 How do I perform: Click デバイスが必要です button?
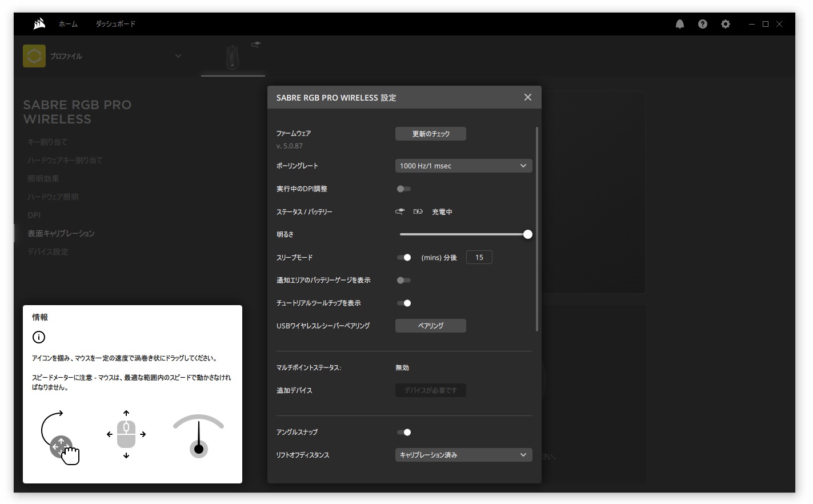tap(431, 390)
